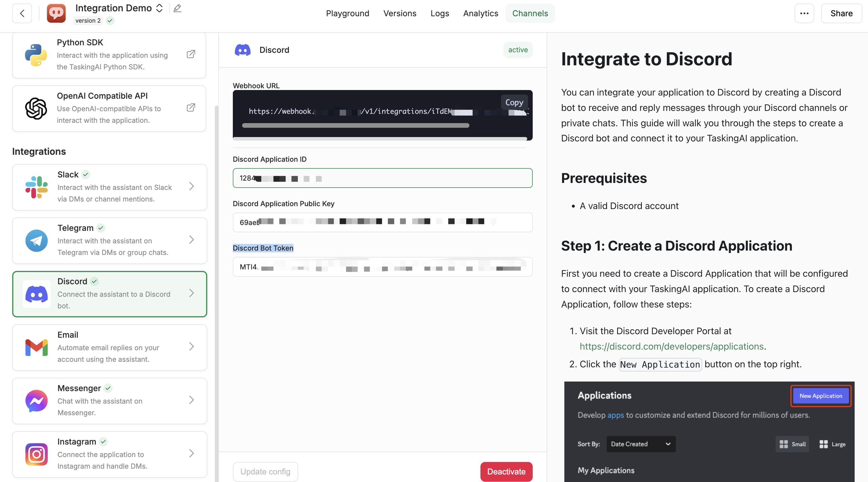
Task: View the Analytics tab
Action: (480, 13)
